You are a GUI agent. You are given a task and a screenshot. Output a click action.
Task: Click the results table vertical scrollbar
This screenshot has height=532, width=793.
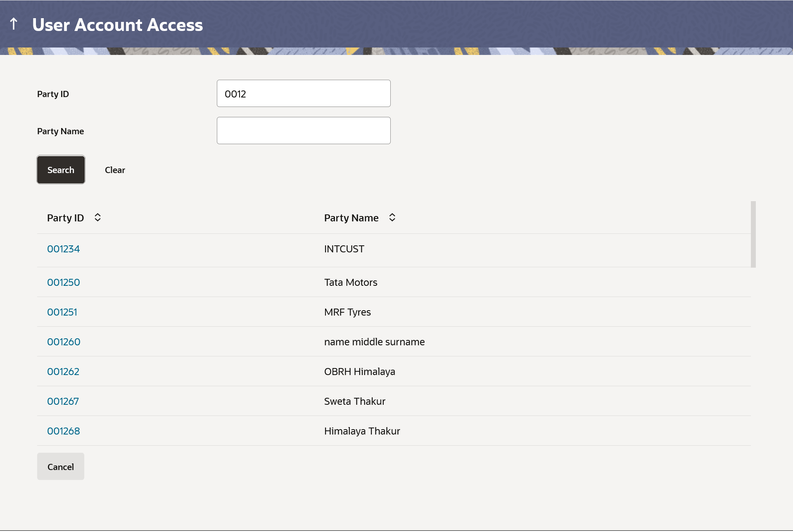click(x=753, y=235)
